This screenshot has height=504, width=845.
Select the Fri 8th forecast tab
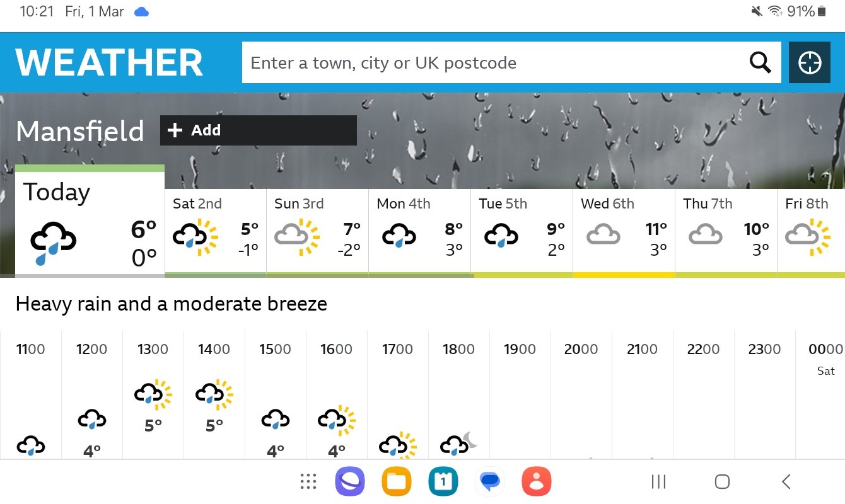(x=811, y=232)
